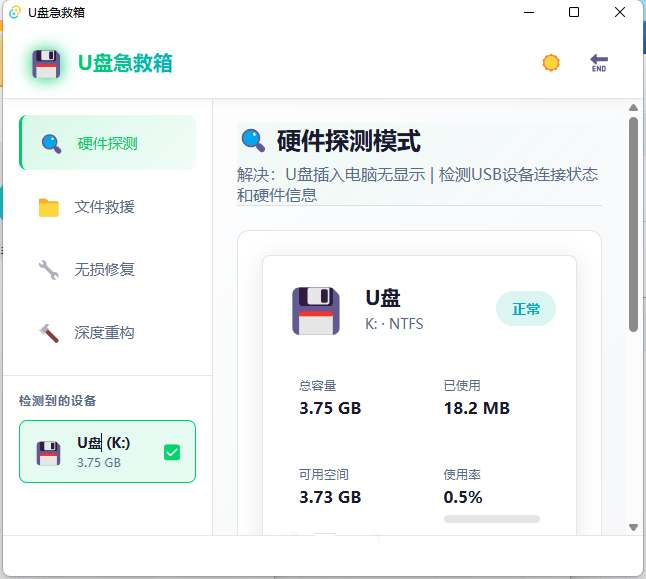Click the app icon in title bar
This screenshot has height=579, width=646.
point(15,12)
